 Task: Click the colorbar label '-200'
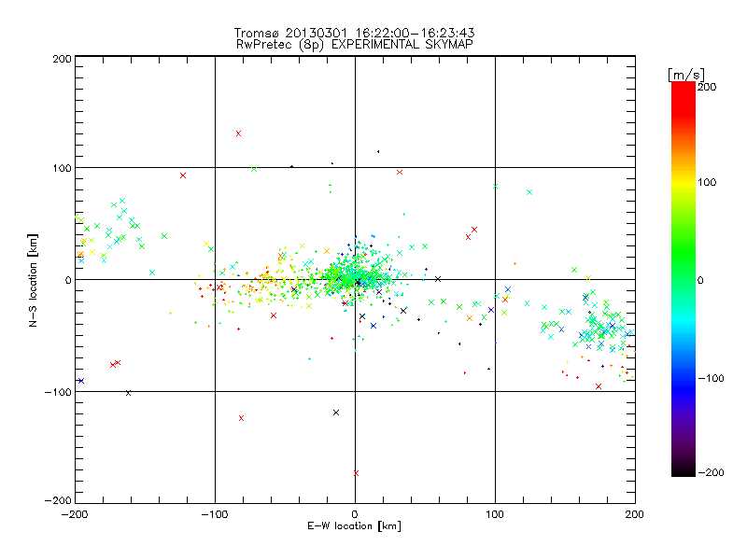pos(711,472)
